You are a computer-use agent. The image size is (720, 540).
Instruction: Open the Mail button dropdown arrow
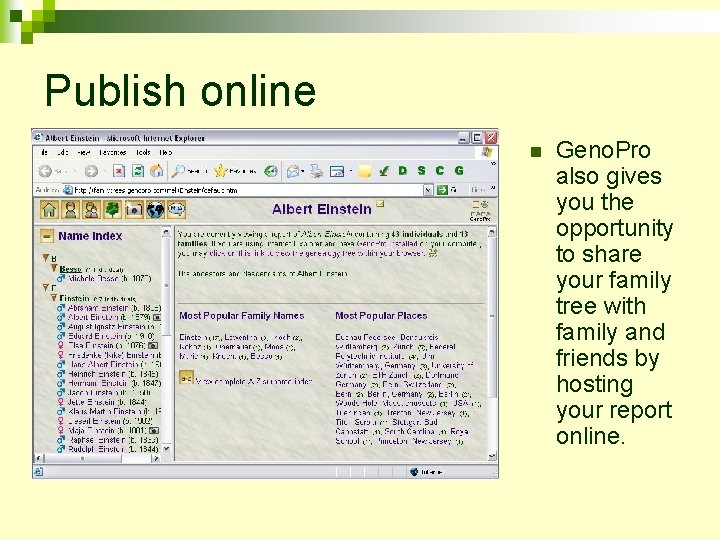pos(303,172)
